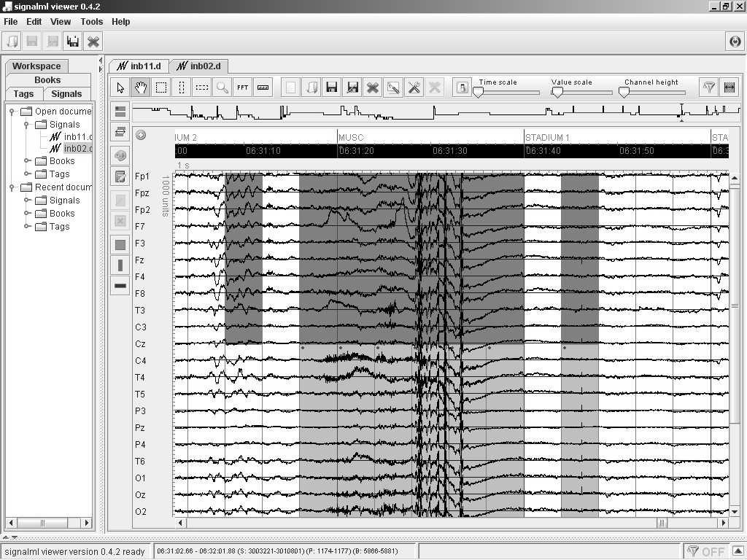The height and width of the screenshot is (560, 747).
Task: Click the MUSC tag label on timeline
Action: click(351, 138)
